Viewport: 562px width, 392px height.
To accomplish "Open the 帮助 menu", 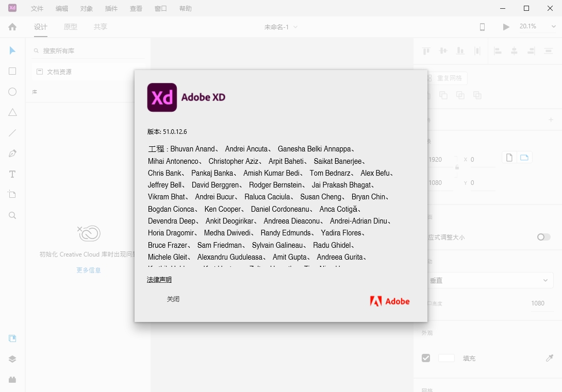I will [185, 9].
